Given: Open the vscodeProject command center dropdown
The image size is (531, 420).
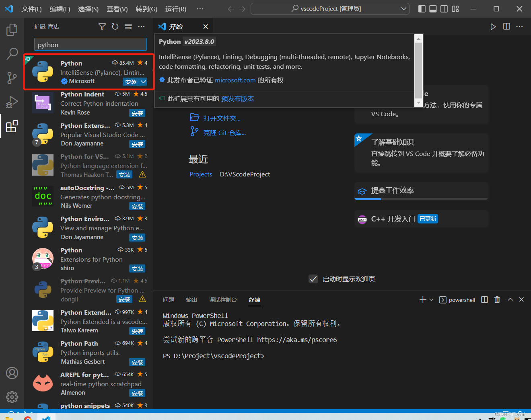Looking at the screenshot, I should tap(404, 9).
